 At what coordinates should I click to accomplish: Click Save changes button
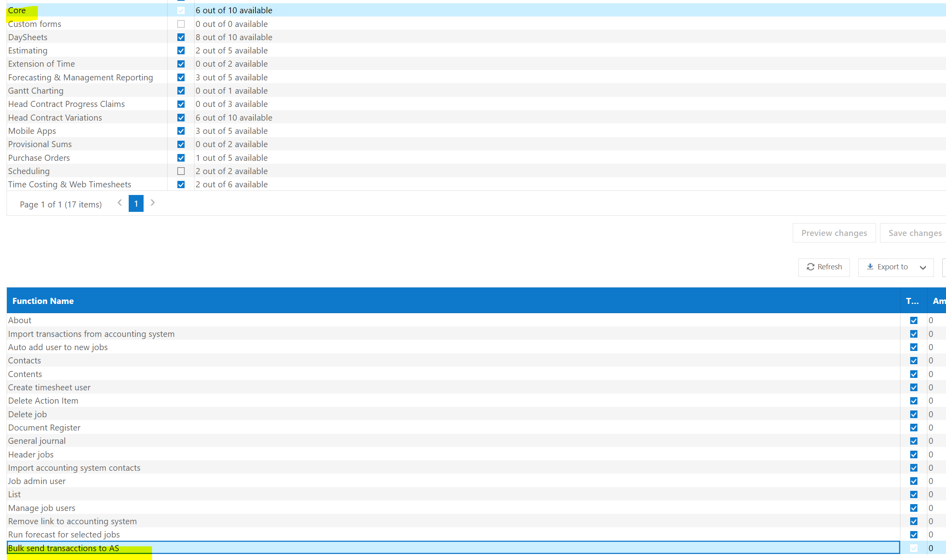pos(915,233)
